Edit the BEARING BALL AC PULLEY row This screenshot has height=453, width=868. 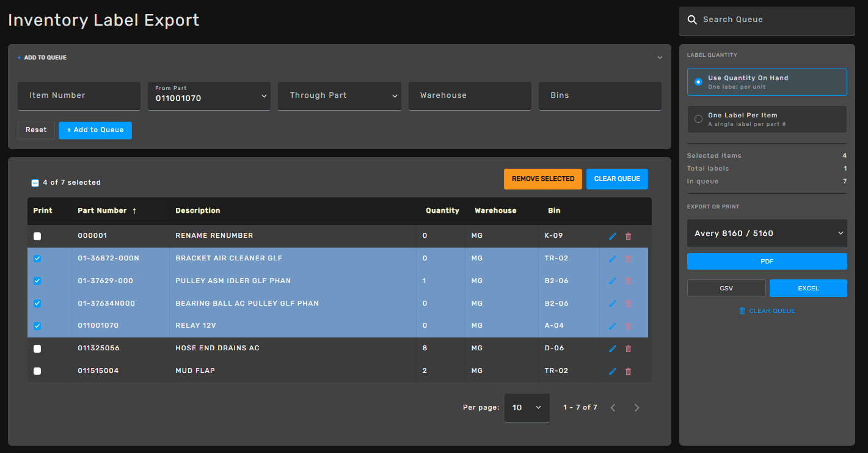(613, 304)
